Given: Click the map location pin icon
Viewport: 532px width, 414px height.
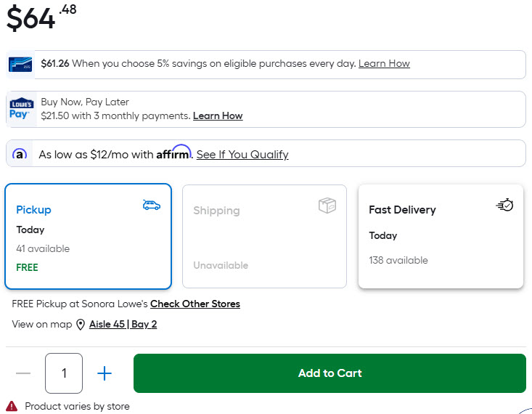Looking at the screenshot, I should click(x=81, y=325).
